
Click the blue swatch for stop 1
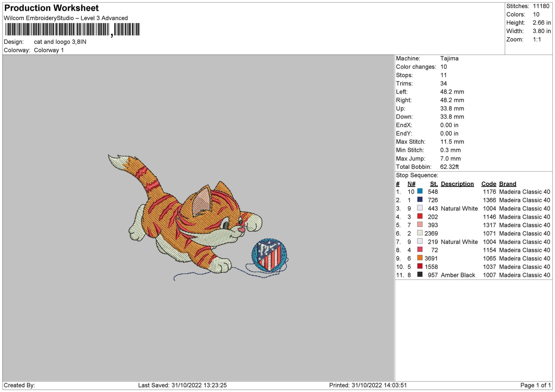(x=420, y=191)
